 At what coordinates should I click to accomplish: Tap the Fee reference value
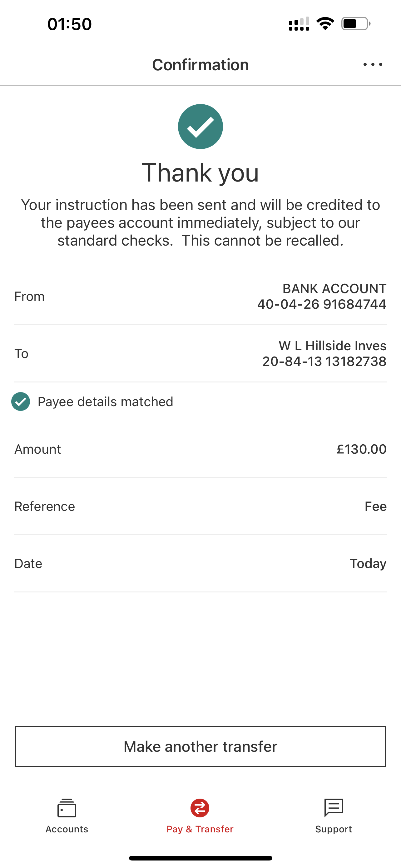[x=375, y=506]
